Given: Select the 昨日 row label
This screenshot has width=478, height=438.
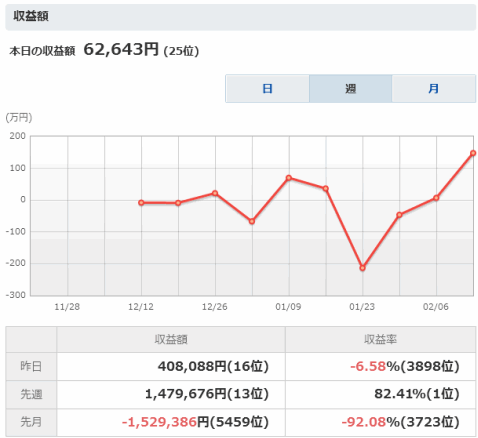Looking at the screenshot, I should 31,366.
